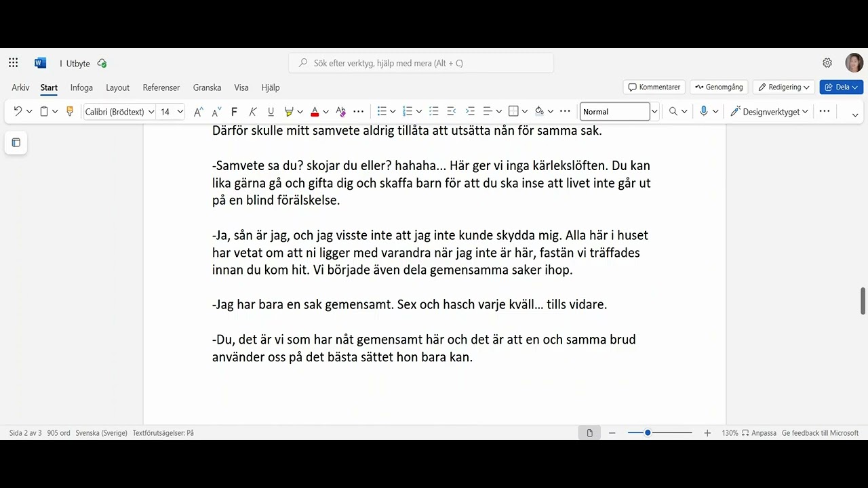Expand font color dropdown arrow

pos(325,112)
